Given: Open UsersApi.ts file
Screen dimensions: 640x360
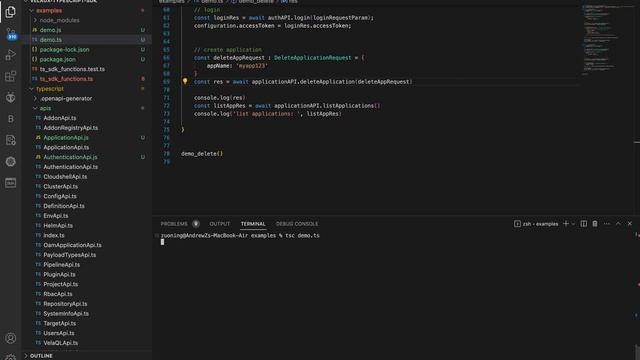Looking at the screenshot, I should tap(59, 333).
